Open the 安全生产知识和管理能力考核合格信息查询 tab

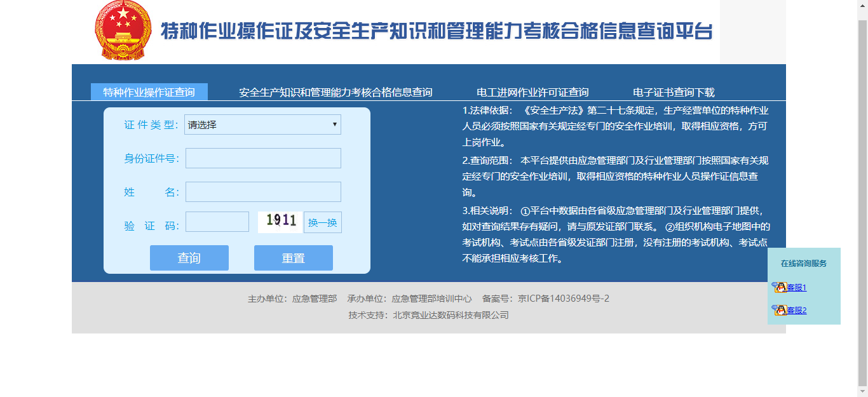(x=336, y=92)
